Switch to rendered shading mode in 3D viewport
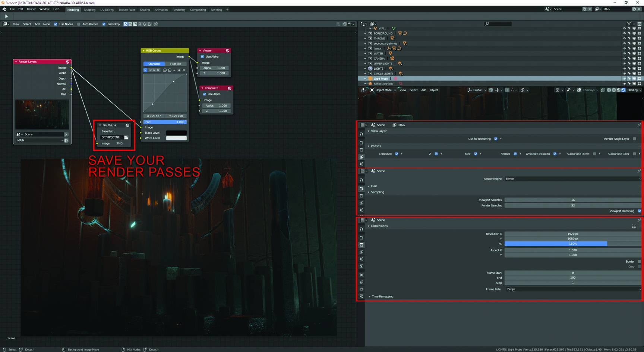The width and height of the screenshot is (644, 352). (623, 90)
